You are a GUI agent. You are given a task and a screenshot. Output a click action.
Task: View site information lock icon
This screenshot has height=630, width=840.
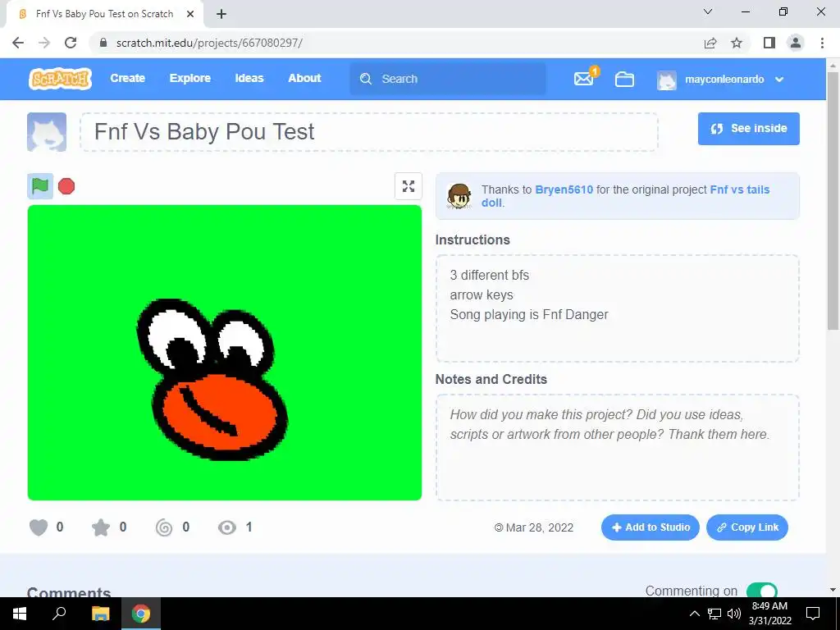tap(104, 43)
